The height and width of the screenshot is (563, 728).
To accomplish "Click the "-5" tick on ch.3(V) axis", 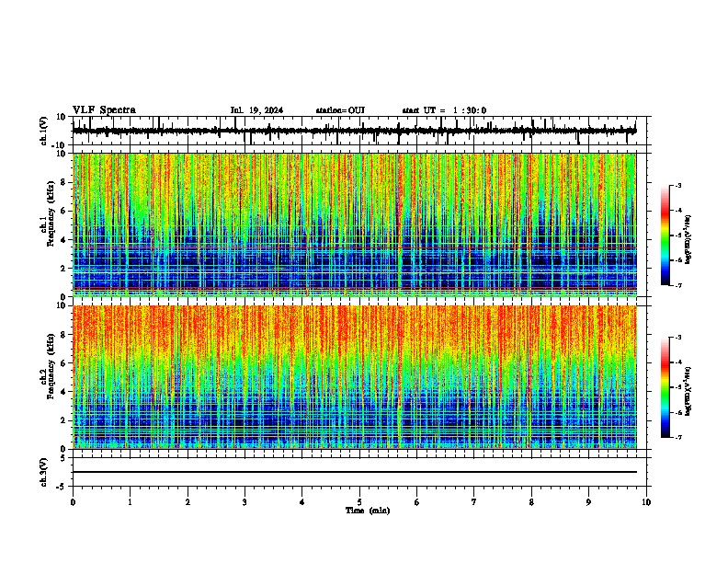I will point(63,487).
